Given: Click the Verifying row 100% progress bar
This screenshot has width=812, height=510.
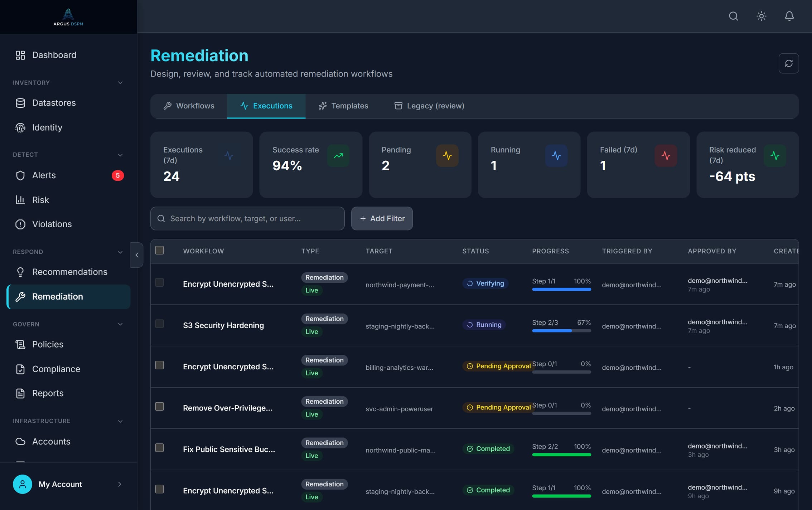Looking at the screenshot, I should click(561, 290).
